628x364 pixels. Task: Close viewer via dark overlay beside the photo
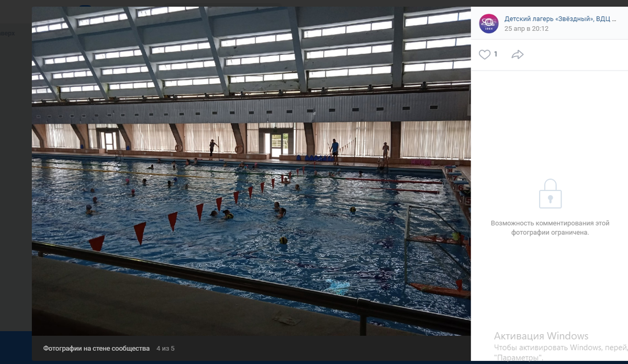click(16, 183)
